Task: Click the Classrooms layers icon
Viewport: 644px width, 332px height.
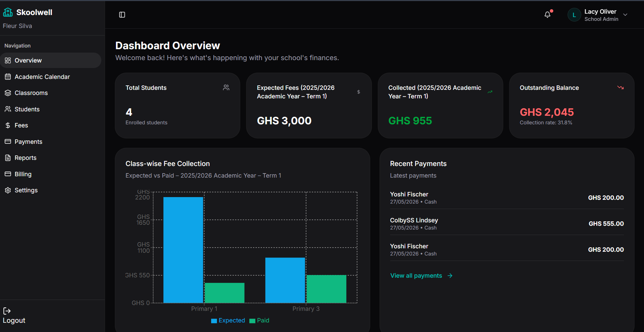Action: click(x=8, y=93)
